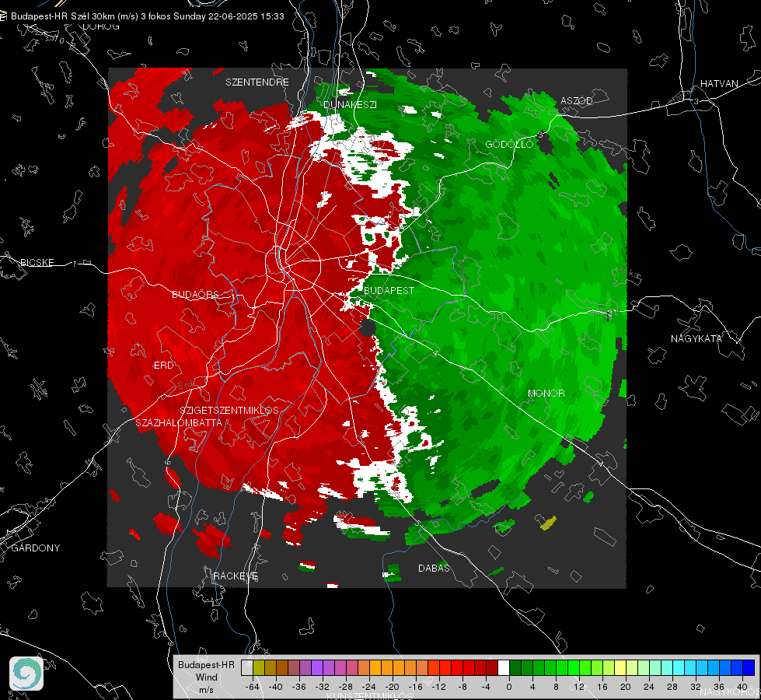This screenshot has height=700, width=761.
Task: Click the SZIGETSZENTMIKLÓS town label
Action: [229, 410]
